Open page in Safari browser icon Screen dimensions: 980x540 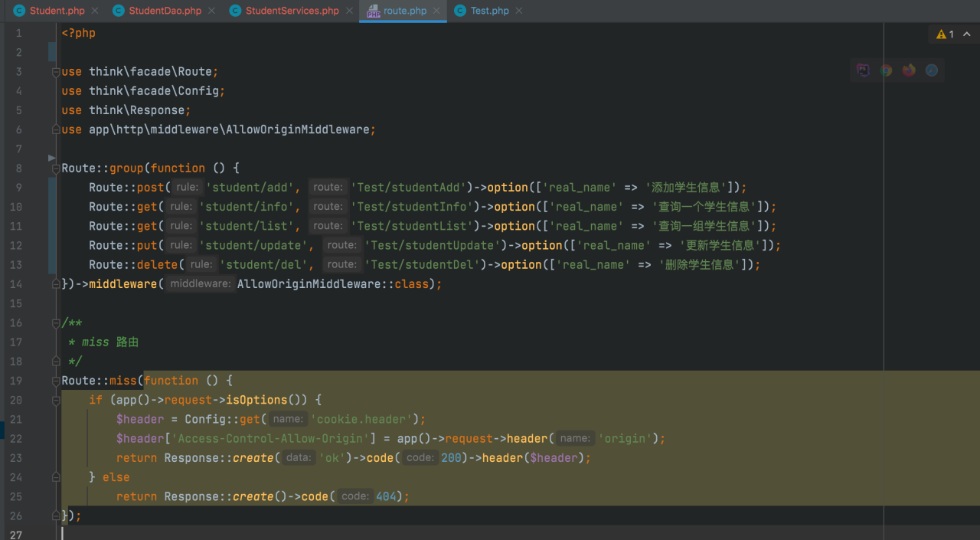tap(932, 70)
